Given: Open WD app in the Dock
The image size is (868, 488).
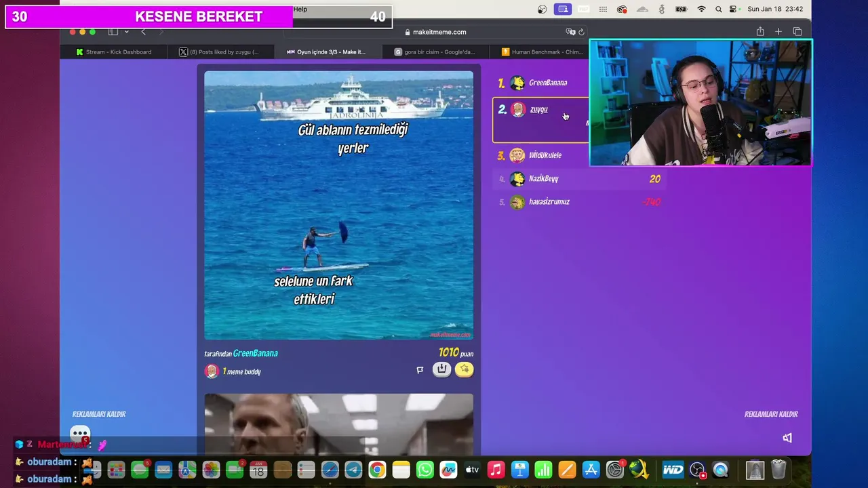Looking at the screenshot, I should click(x=673, y=470).
